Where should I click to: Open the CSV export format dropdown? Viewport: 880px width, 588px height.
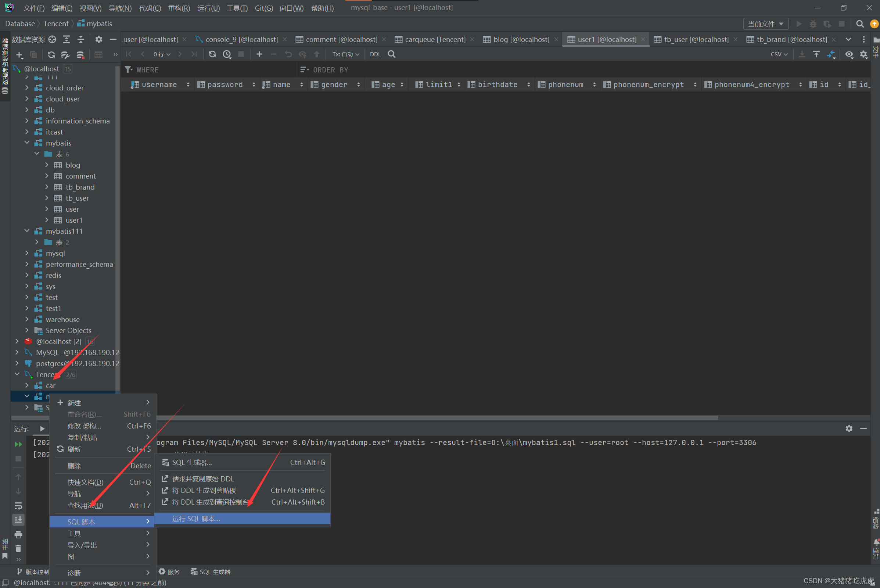click(779, 54)
